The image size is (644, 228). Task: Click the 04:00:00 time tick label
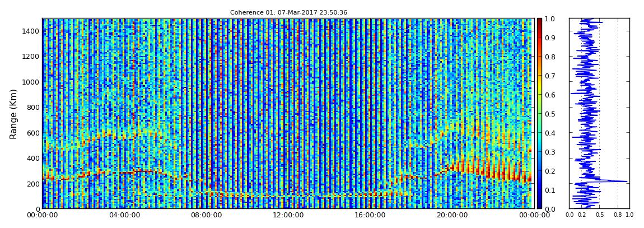[124, 215]
